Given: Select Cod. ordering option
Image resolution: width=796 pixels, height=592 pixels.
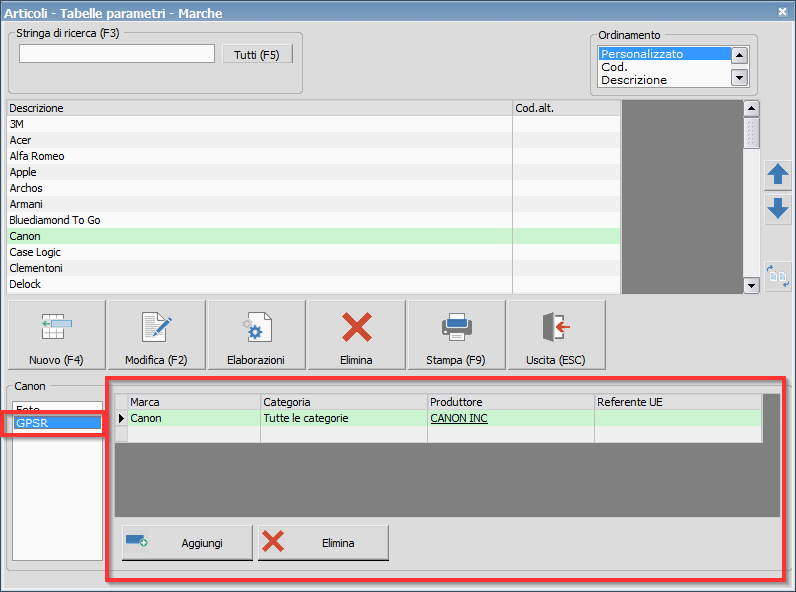Looking at the screenshot, I should (x=665, y=67).
